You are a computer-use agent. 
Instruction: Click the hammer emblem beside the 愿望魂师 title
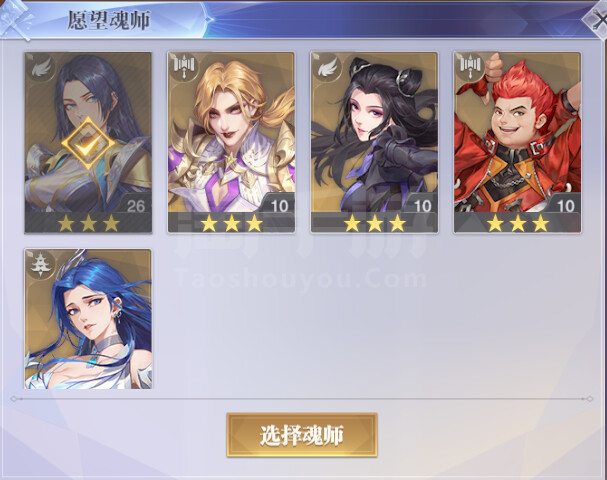15,19
